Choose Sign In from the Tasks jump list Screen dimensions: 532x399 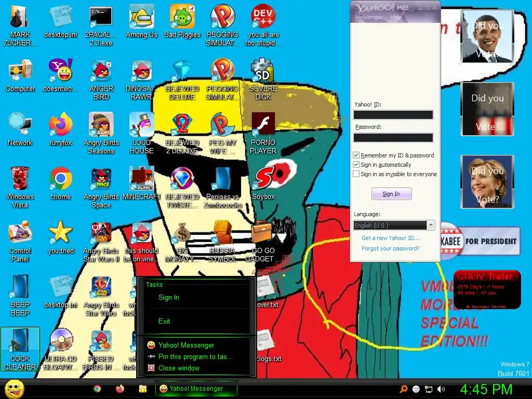click(169, 297)
